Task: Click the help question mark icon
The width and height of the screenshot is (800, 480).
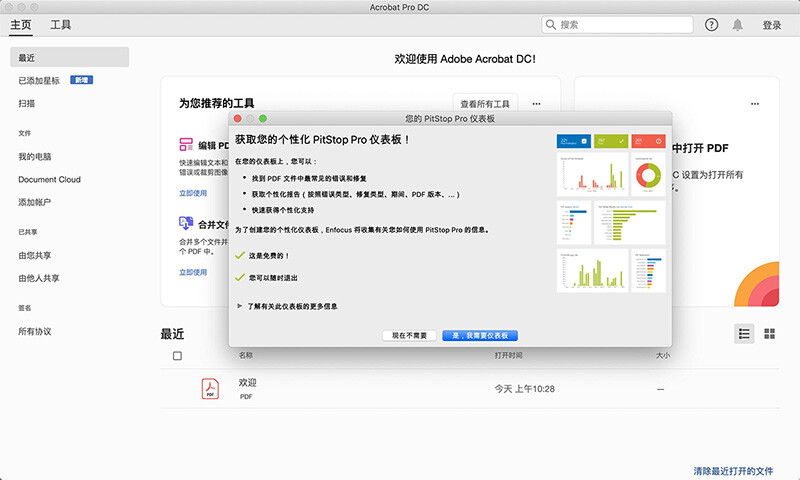Action: coord(711,24)
